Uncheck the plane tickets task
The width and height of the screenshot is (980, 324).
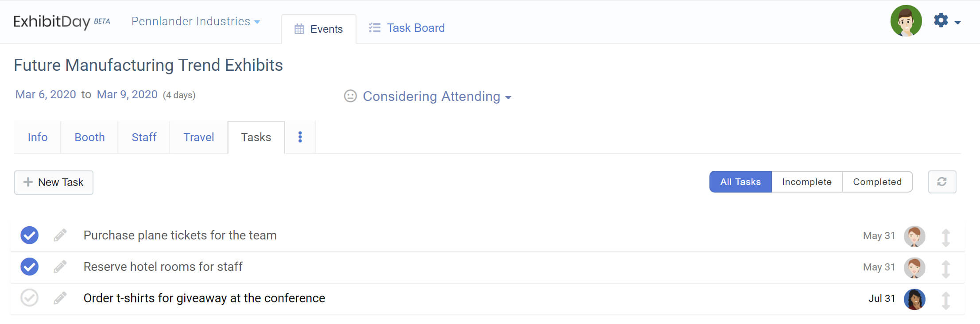tap(30, 235)
